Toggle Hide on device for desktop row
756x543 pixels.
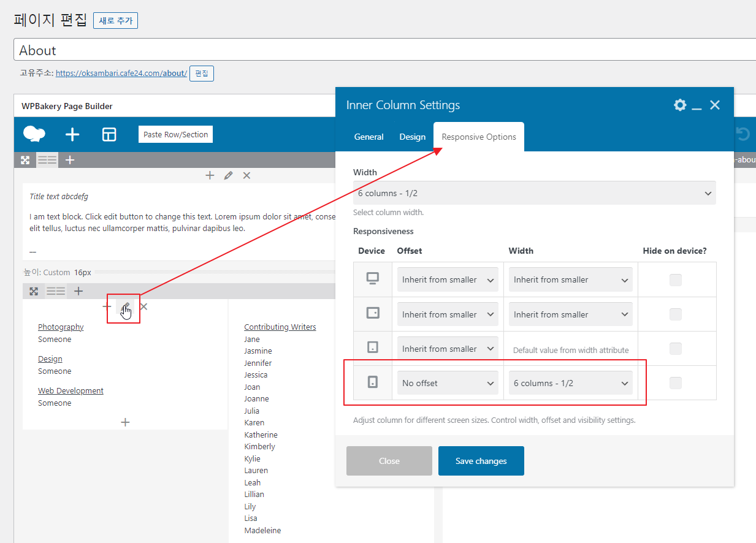point(675,279)
